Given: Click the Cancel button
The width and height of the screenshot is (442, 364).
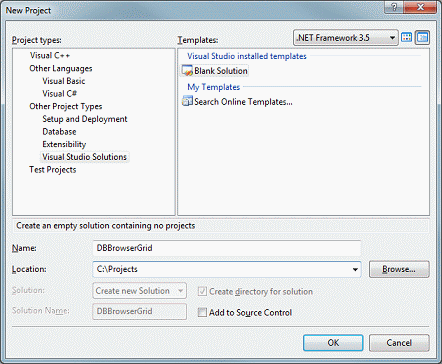Looking at the screenshot, I should [399, 343].
